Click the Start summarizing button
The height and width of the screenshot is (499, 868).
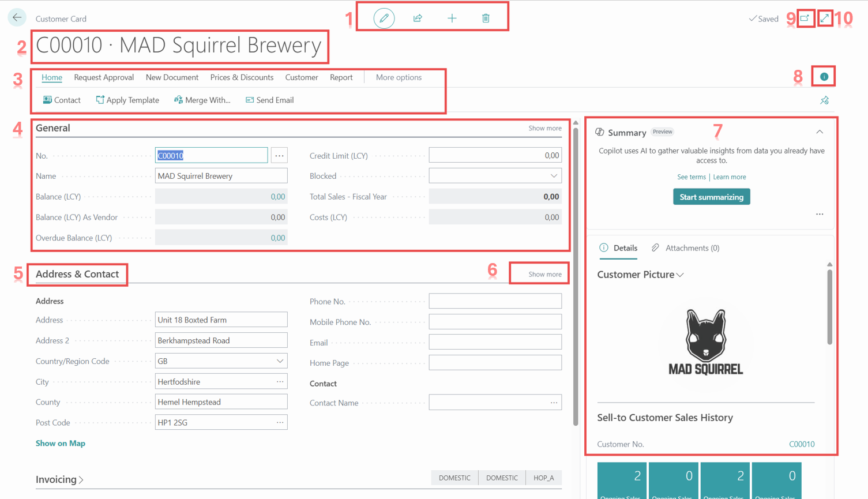click(x=711, y=197)
